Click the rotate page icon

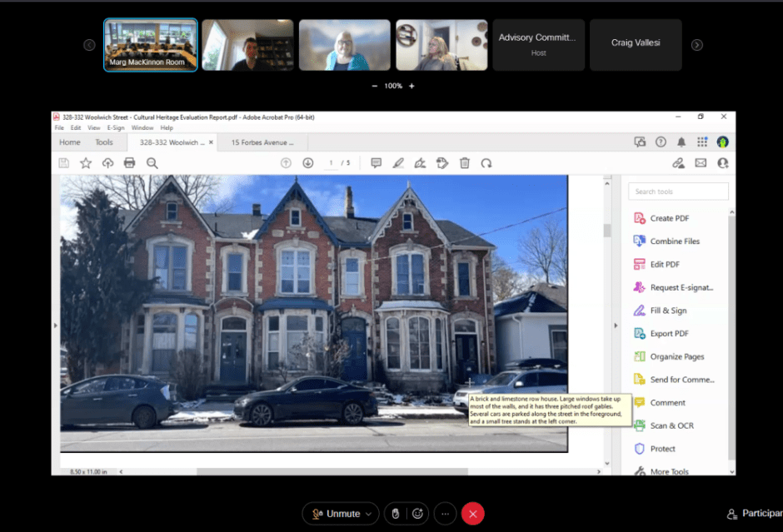[x=486, y=163]
